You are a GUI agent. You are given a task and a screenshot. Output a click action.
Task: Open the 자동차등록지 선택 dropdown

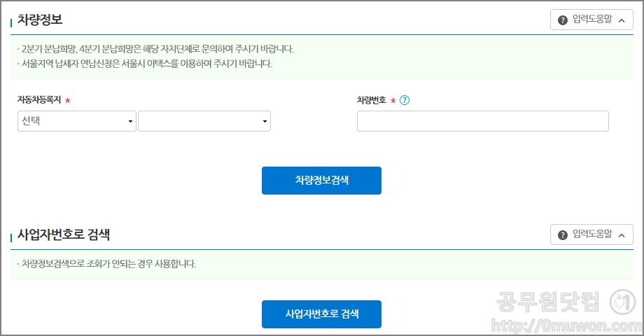point(77,121)
